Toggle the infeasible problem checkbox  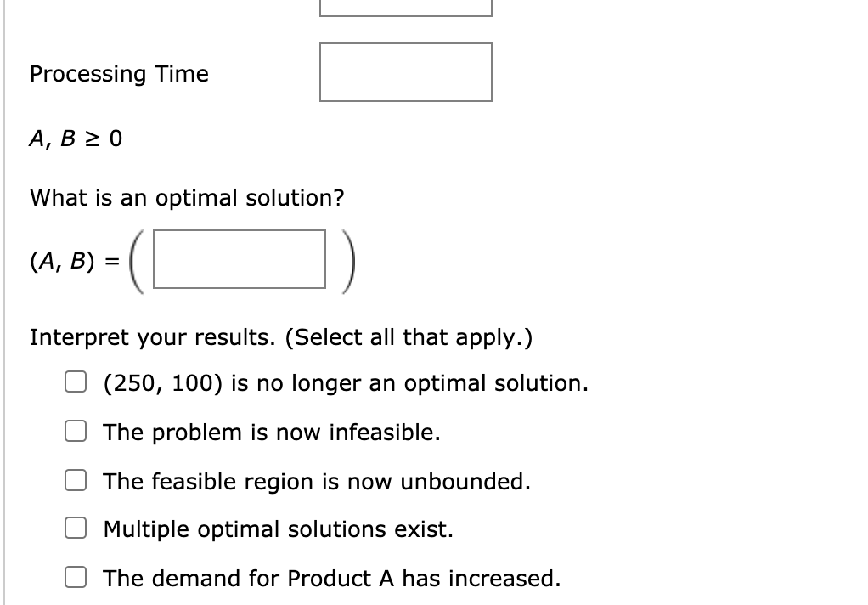[x=75, y=431]
